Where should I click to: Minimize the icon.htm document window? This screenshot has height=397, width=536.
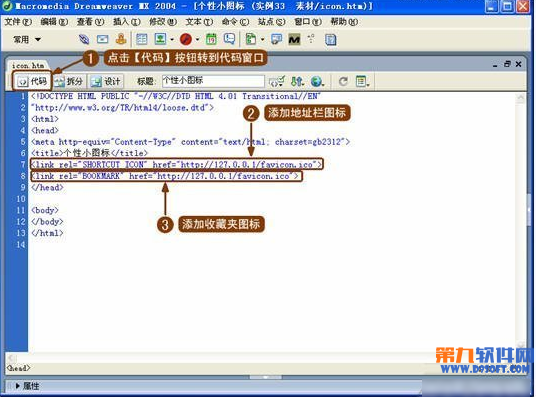click(x=495, y=64)
